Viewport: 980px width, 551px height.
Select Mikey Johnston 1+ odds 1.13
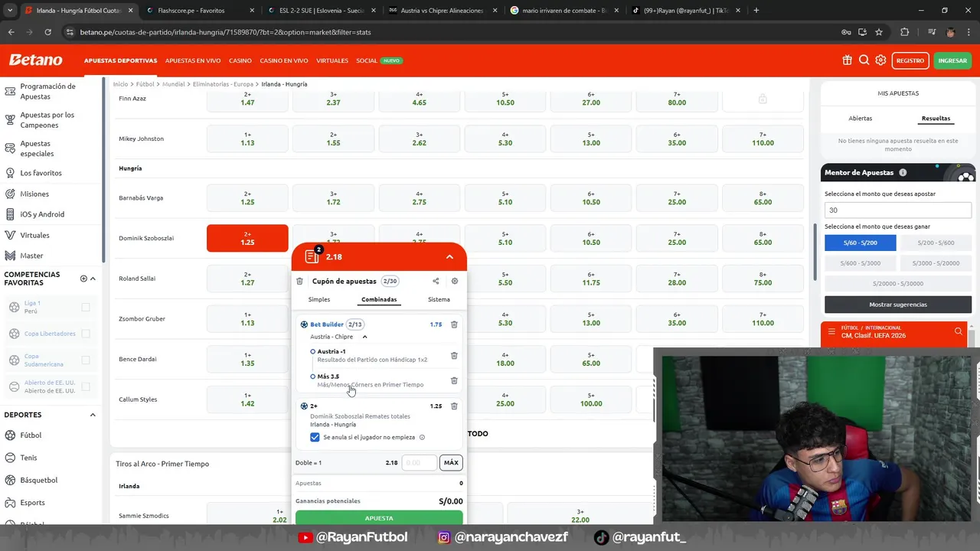247,139
